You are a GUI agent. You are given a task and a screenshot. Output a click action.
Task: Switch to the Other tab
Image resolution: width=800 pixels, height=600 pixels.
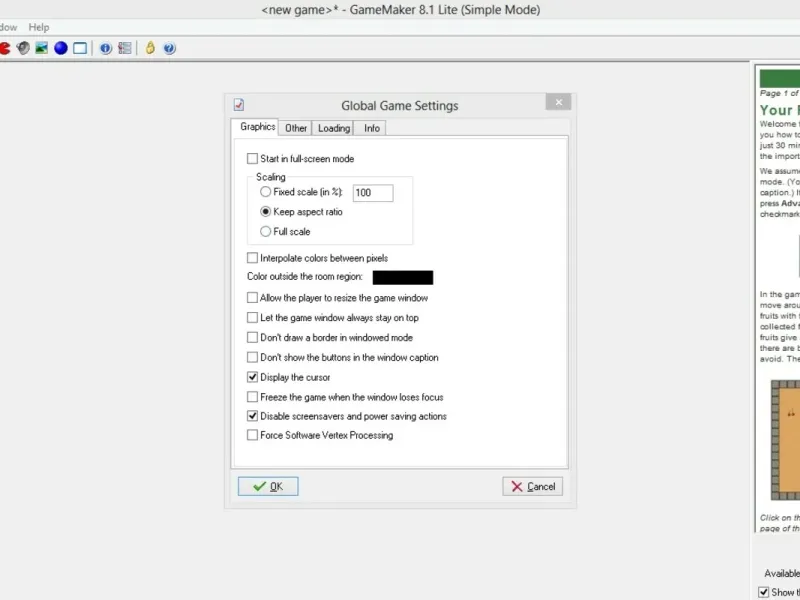pos(296,128)
